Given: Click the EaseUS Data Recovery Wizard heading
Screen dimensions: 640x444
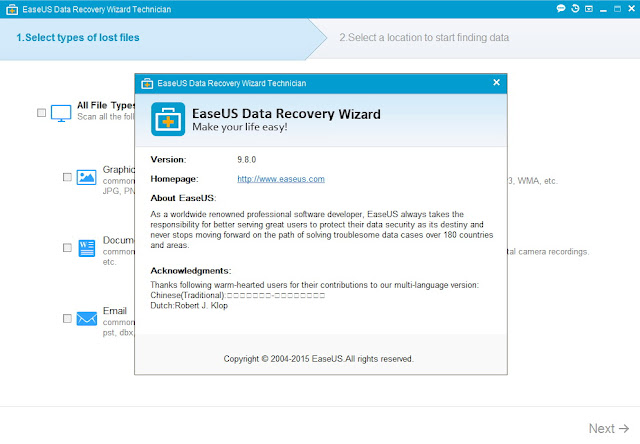Looking at the screenshot, I should (286, 113).
